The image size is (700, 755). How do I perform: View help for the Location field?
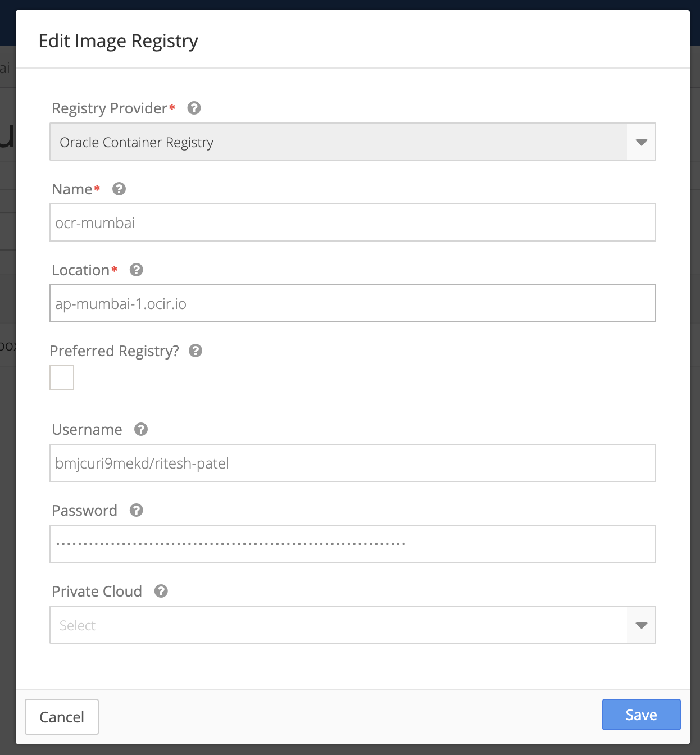(x=135, y=270)
